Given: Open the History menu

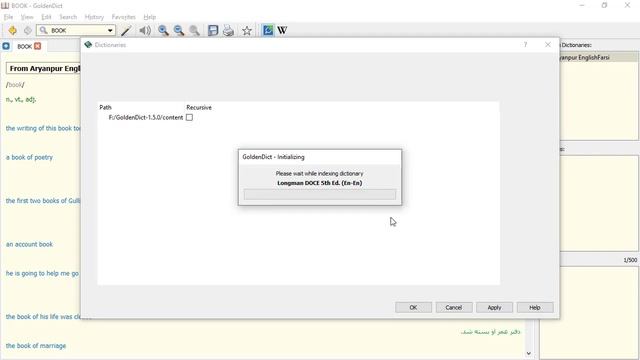Looking at the screenshot, I should [x=94, y=17].
